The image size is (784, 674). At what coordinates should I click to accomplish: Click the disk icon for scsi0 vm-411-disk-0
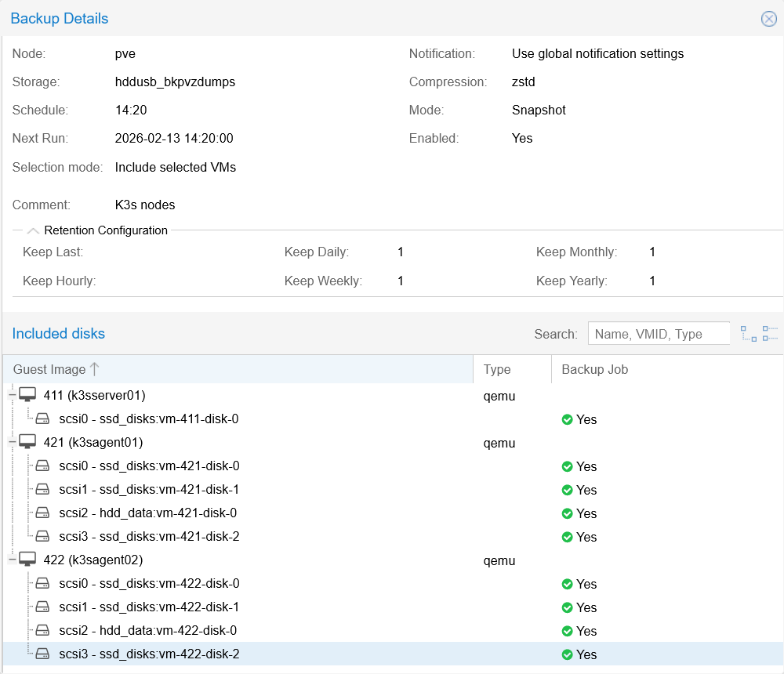click(42, 419)
